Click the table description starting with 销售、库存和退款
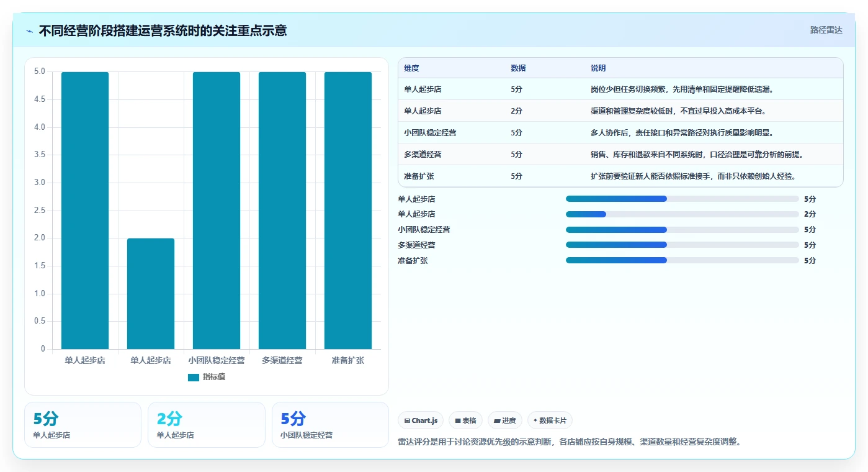The image size is (868, 472). 697,155
